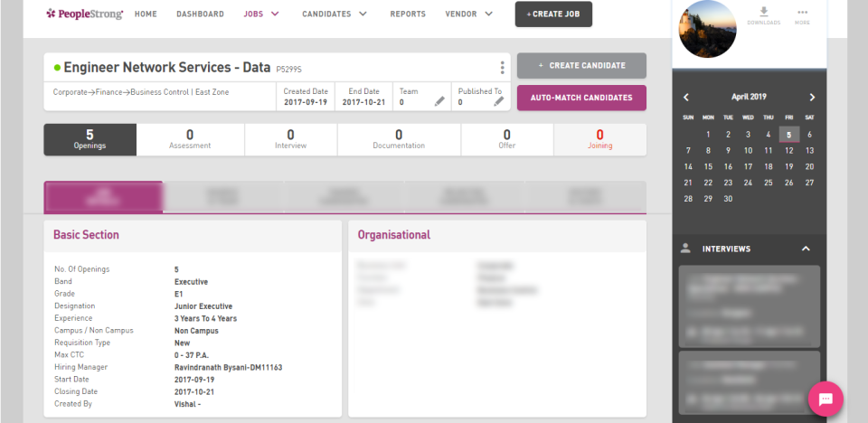Open the Dashboard menu item
868x423 pixels.
(x=201, y=14)
